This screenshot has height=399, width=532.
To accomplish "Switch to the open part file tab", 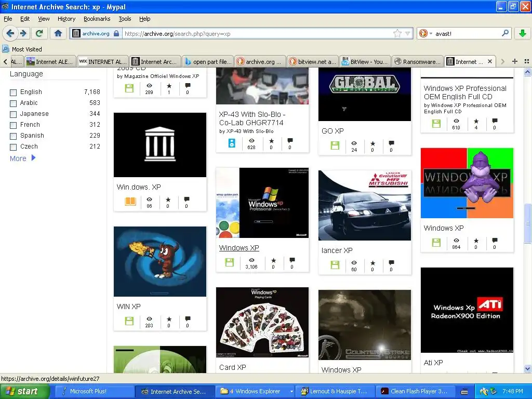I will pyautogui.click(x=208, y=61).
